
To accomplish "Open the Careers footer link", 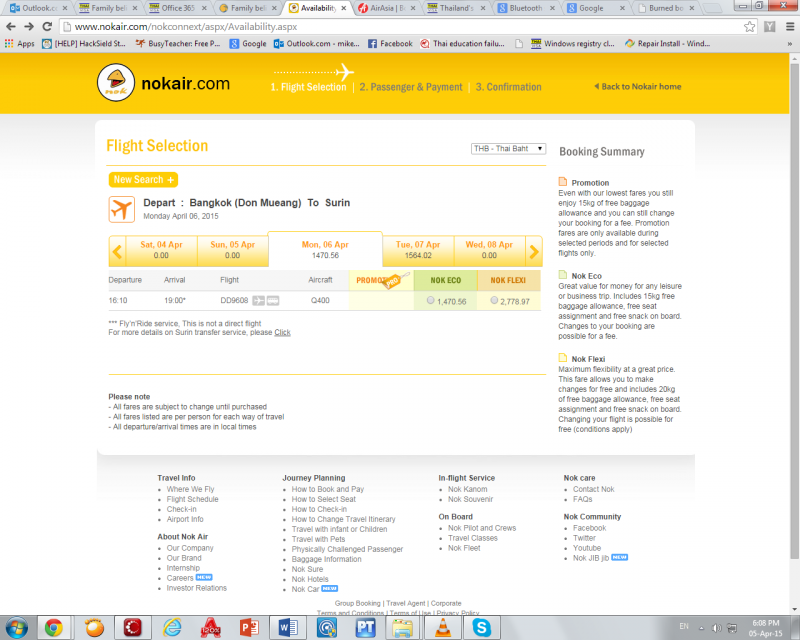I will [180, 578].
